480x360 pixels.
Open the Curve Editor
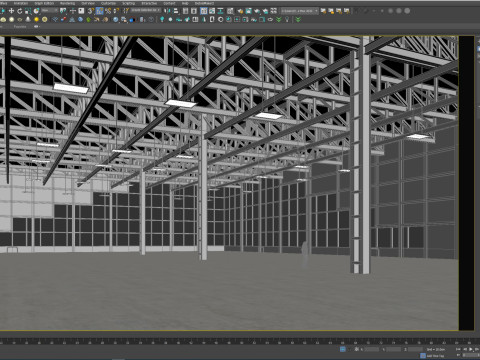pyautogui.click(x=212, y=11)
